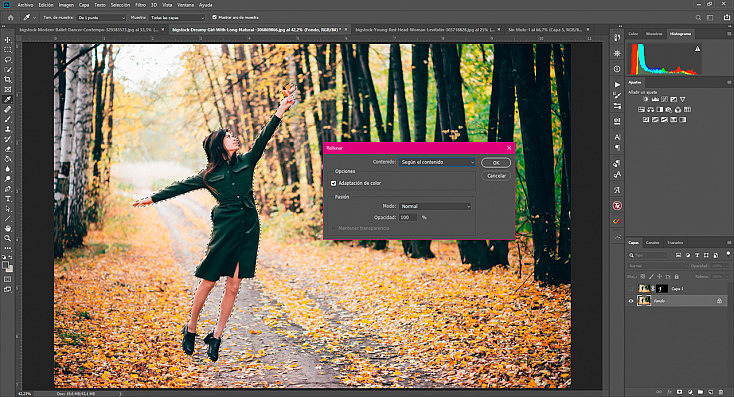Select the Hand tool
The width and height of the screenshot is (734, 397).
click(7, 228)
